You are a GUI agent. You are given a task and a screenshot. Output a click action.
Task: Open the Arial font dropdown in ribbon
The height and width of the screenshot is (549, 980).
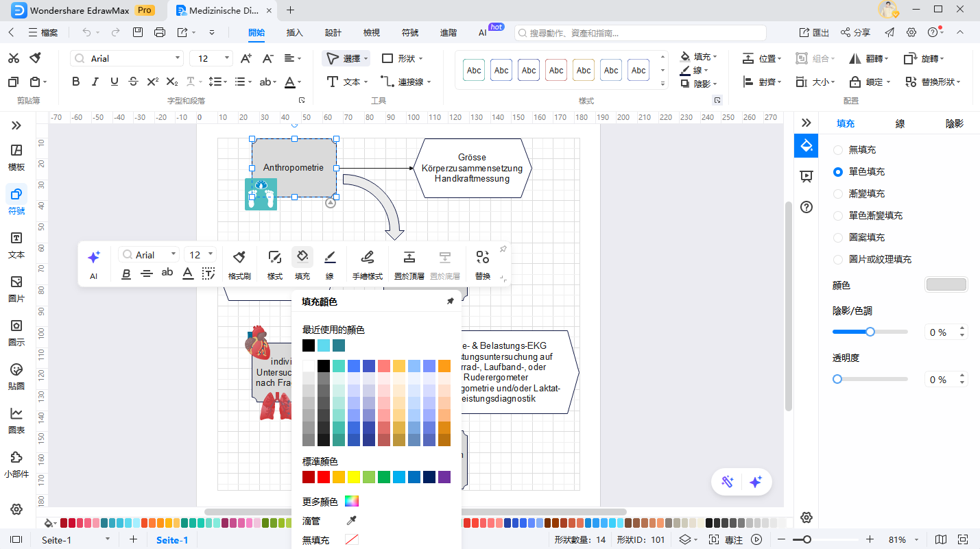178,58
